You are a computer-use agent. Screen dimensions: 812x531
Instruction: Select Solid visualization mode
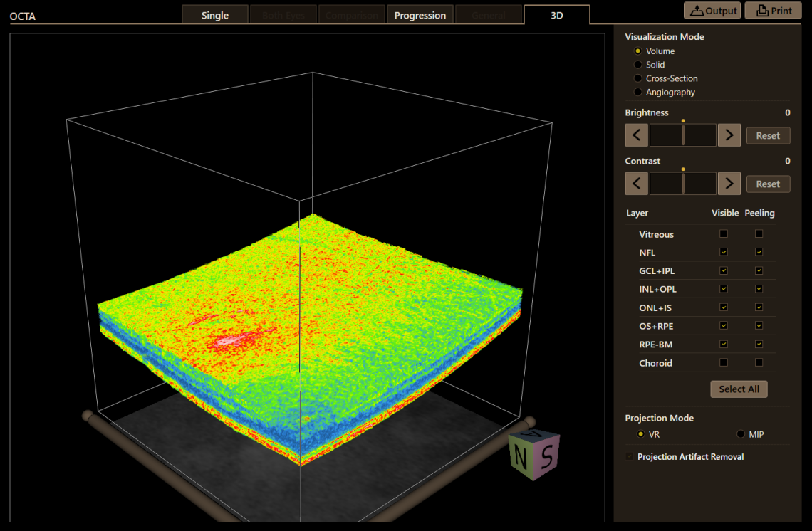[x=638, y=65]
